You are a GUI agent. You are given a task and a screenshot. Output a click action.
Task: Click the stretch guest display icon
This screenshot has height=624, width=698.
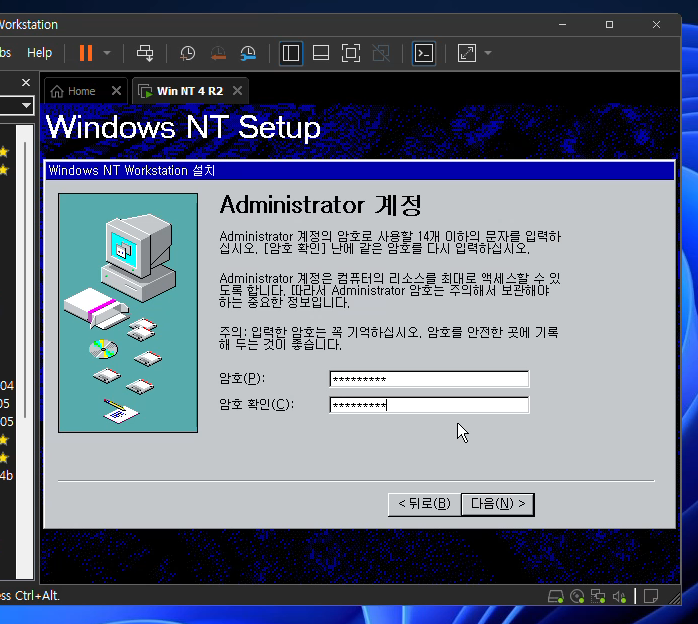point(467,53)
